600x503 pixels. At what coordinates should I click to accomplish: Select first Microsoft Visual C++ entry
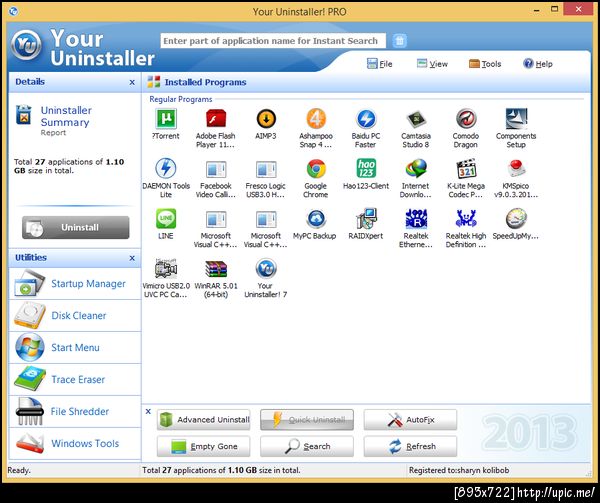216,219
